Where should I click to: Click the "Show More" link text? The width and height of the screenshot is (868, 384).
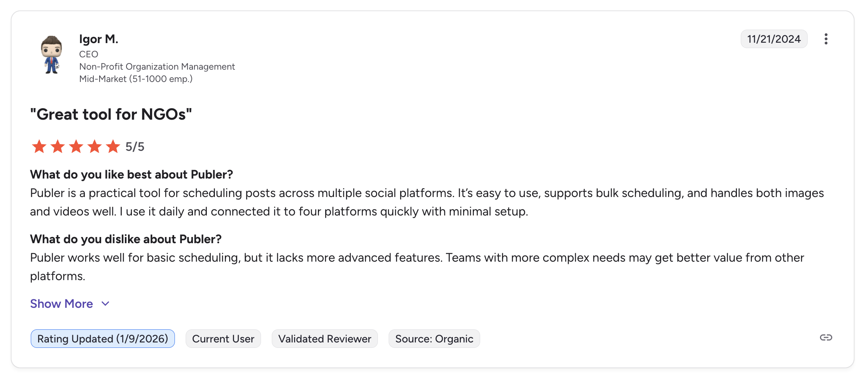click(62, 304)
